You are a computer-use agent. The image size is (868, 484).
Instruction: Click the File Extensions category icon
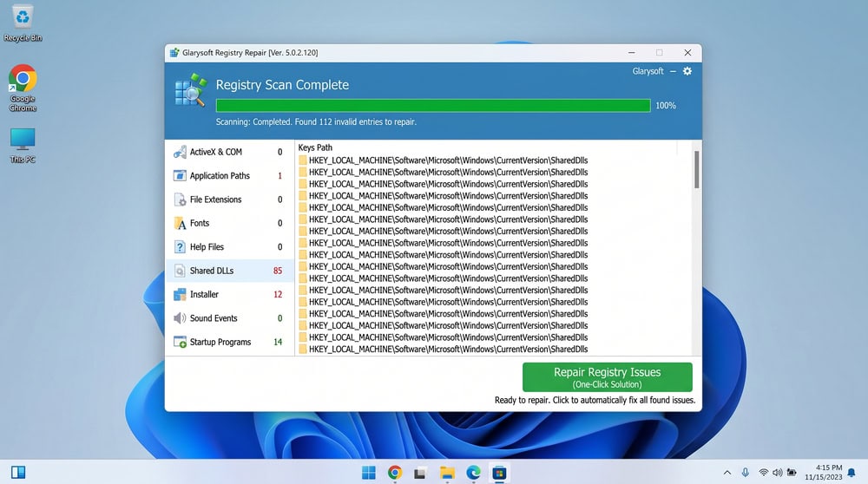[180, 199]
